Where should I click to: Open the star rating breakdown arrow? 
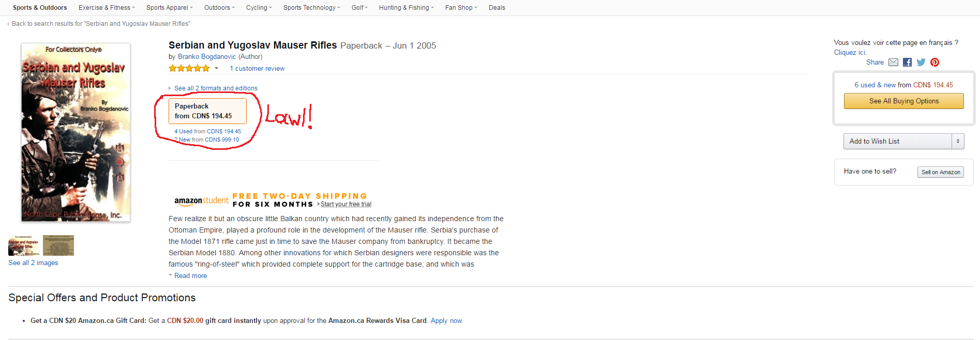217,68
